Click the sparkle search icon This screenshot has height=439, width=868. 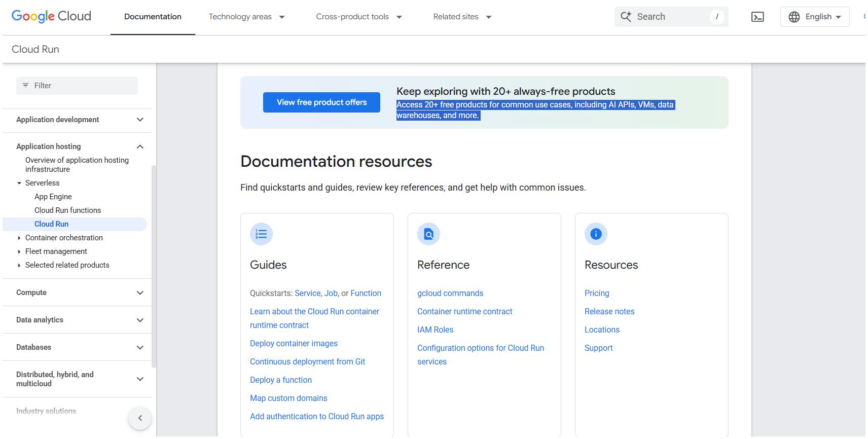626,17
